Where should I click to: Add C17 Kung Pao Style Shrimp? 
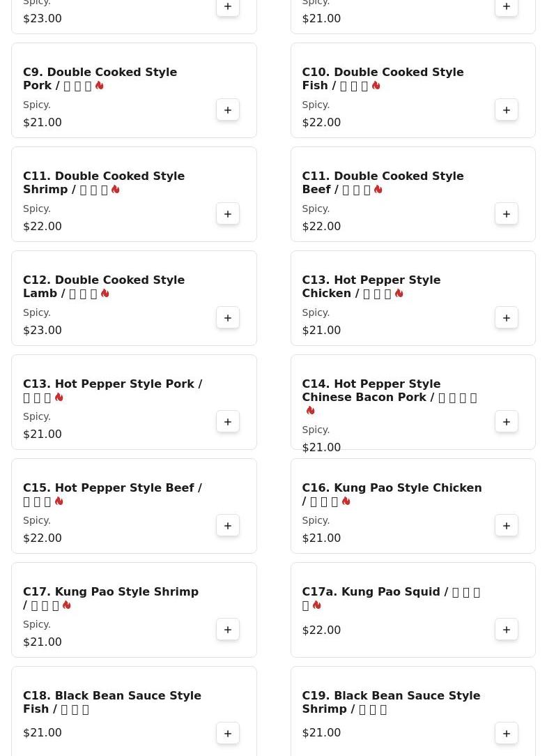pyautogui.click(x=228, y=630)
